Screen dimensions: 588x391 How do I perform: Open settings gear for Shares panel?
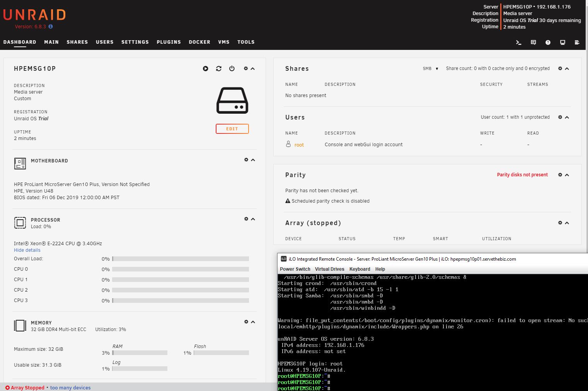pos(560,68)
